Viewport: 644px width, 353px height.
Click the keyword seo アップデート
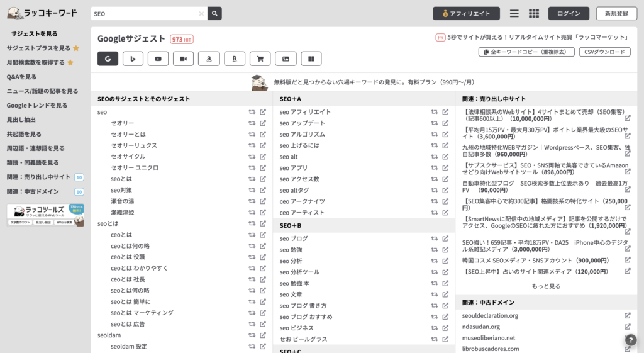pyautogui.click(x=303, y=123)
